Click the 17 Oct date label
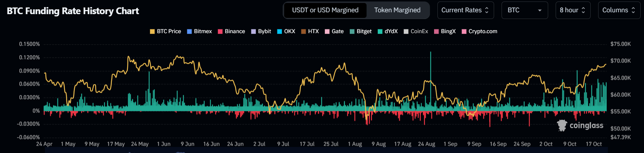The image size is (644, 153). [x=594, y=144]
